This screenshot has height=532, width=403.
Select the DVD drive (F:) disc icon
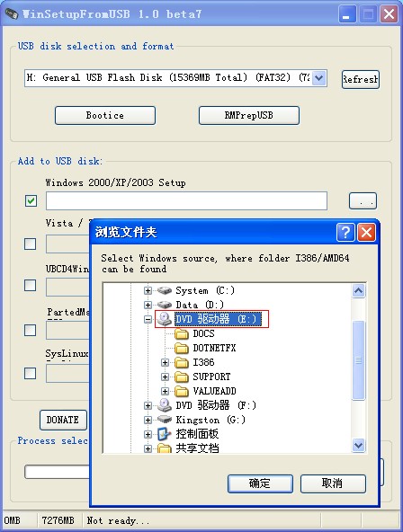click(x=165, y=405)
